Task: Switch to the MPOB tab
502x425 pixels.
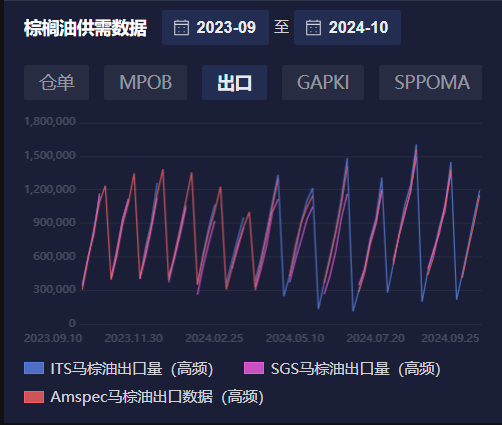Action: (145, 82)
